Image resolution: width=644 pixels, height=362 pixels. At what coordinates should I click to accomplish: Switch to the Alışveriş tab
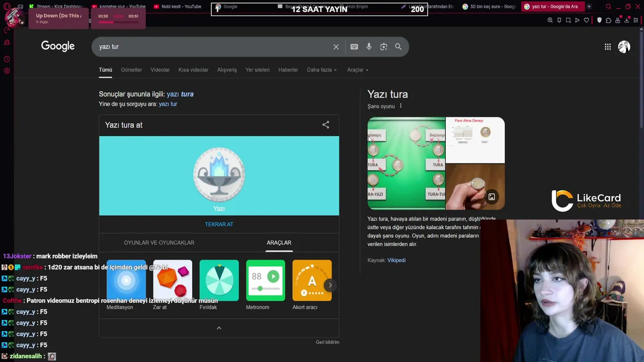(227, 70)
